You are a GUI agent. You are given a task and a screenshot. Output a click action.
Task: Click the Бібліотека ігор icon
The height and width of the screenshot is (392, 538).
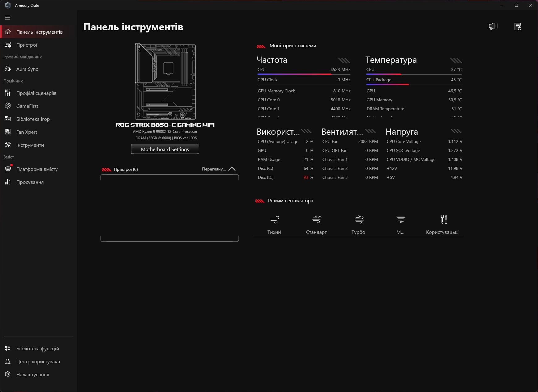pos(8,119)
